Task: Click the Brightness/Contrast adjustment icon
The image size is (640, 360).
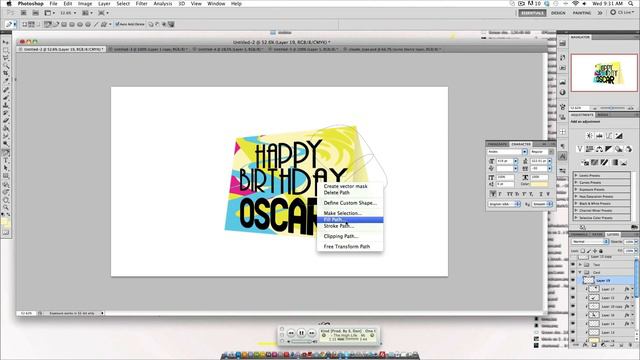Action: coord(589,136)
